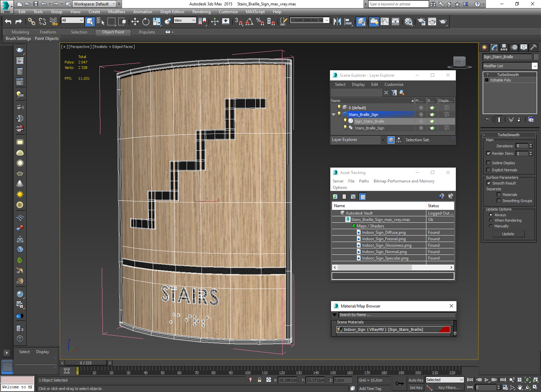The image size is (541, 392).
Task: Expand the Editable Poly modifier entry
Action: pos(487,80)
